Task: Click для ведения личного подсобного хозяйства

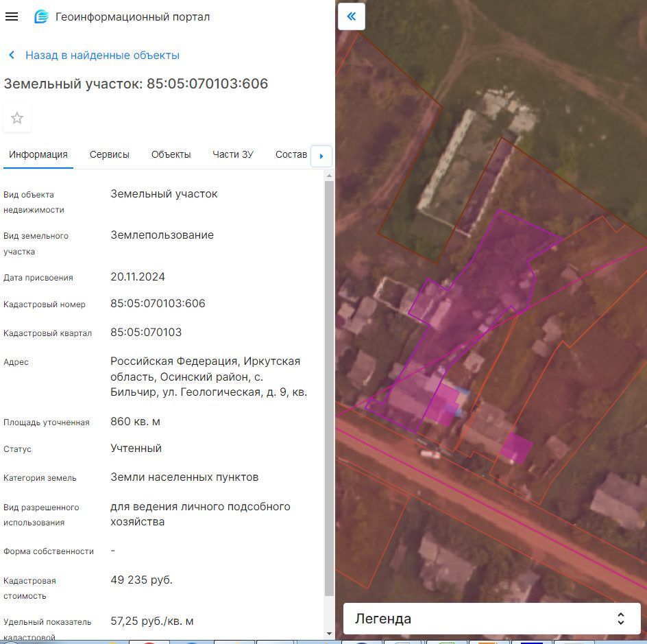Action: coord(200,514)
